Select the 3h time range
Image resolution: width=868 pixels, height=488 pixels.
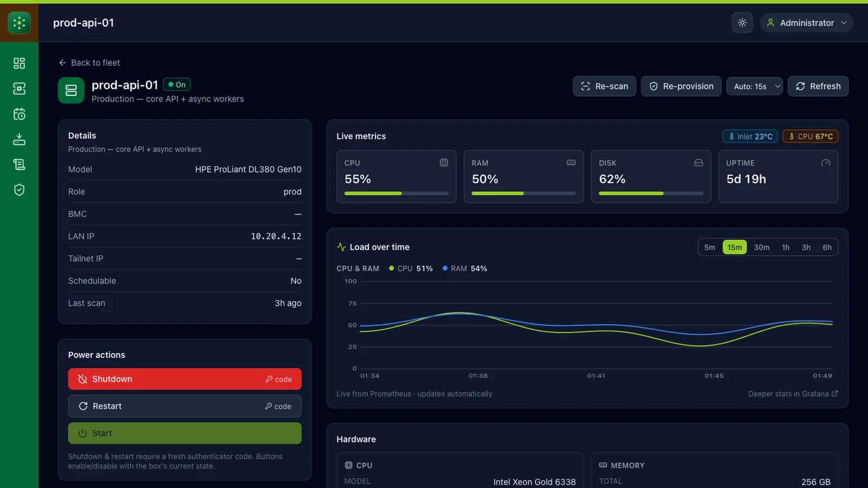(x=806, y=247)
